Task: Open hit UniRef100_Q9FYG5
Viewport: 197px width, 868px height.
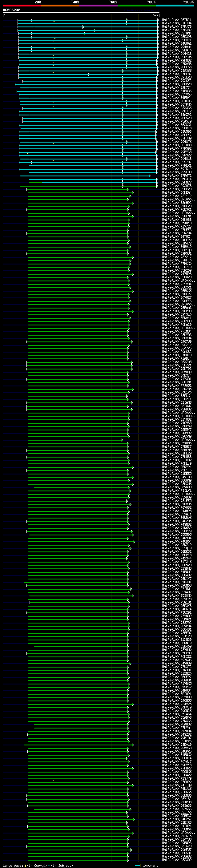Action: click(177, 152)
